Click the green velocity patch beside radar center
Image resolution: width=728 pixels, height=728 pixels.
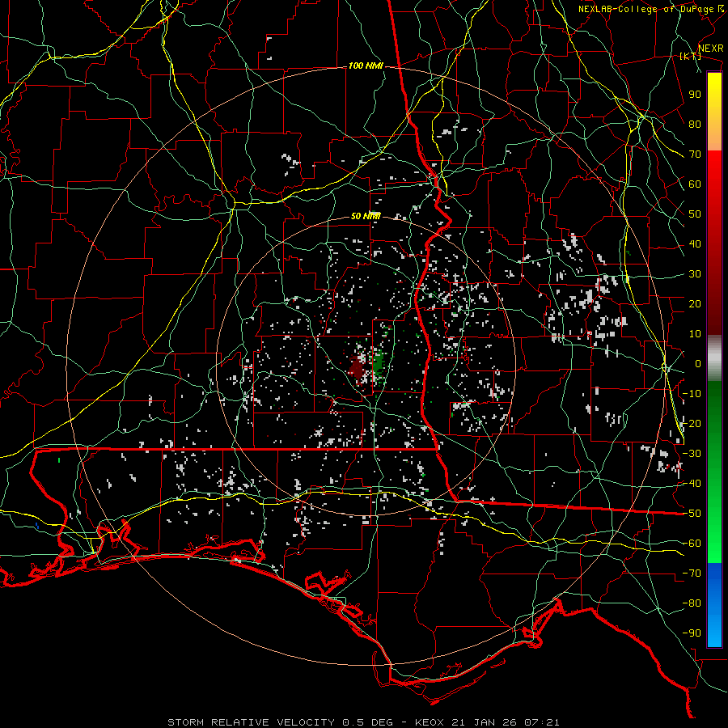pyautogui.click(x=379, y=362)
